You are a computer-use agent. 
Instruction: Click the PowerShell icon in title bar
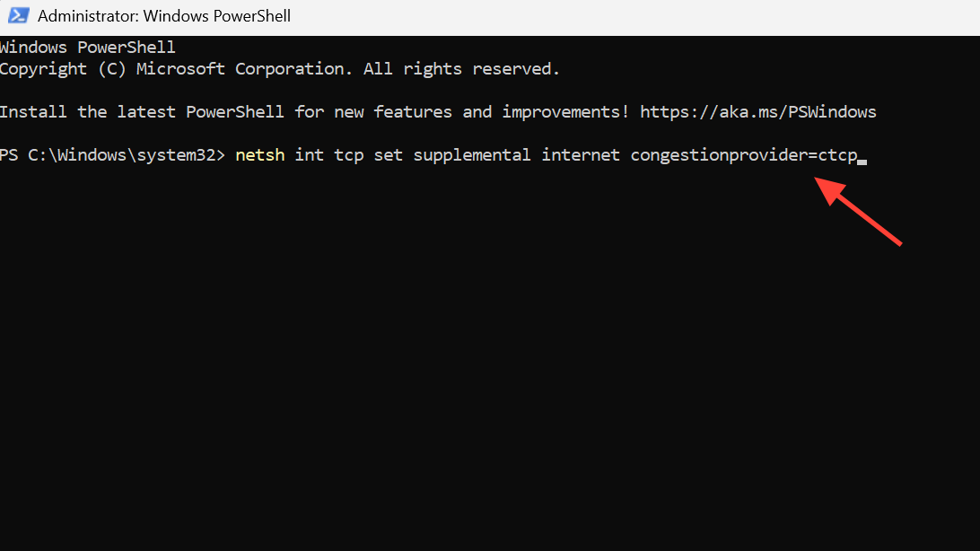click(x=17, y=16)
